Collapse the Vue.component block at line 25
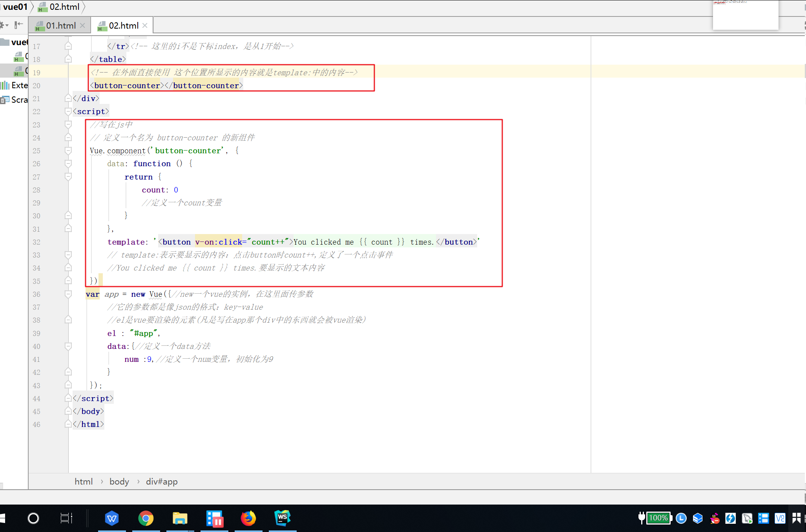 pos(68,151)
